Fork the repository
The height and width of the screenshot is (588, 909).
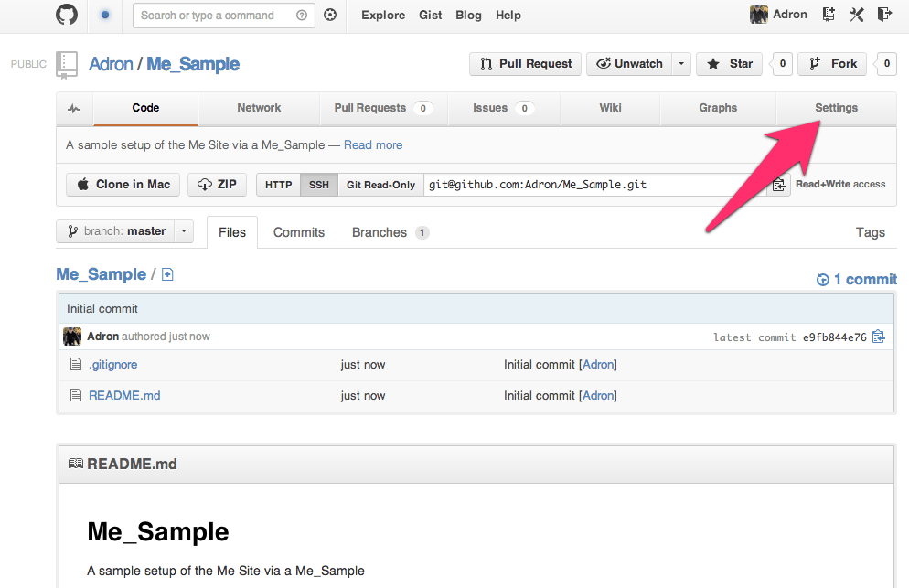click(x=832, y=64)
